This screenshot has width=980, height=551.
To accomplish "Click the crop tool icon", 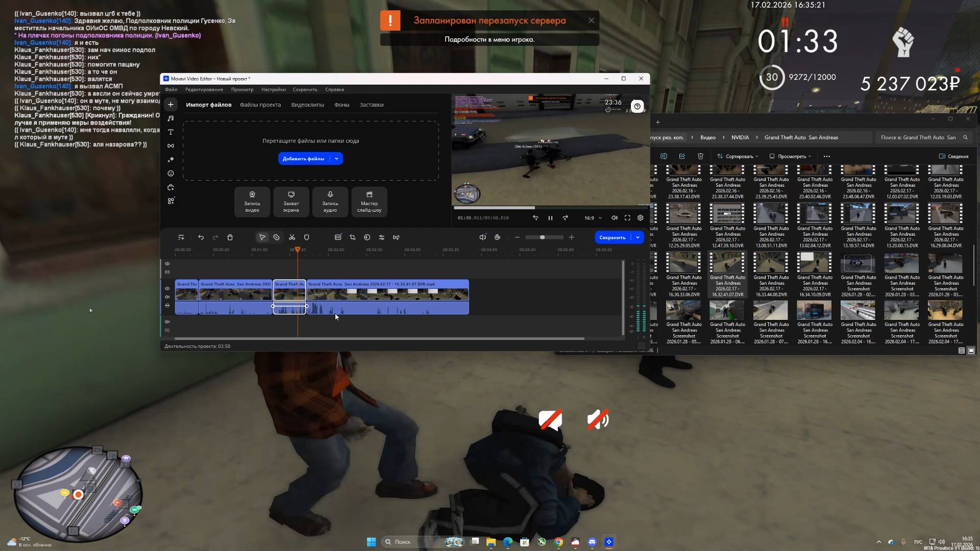I will pos(352,237).
